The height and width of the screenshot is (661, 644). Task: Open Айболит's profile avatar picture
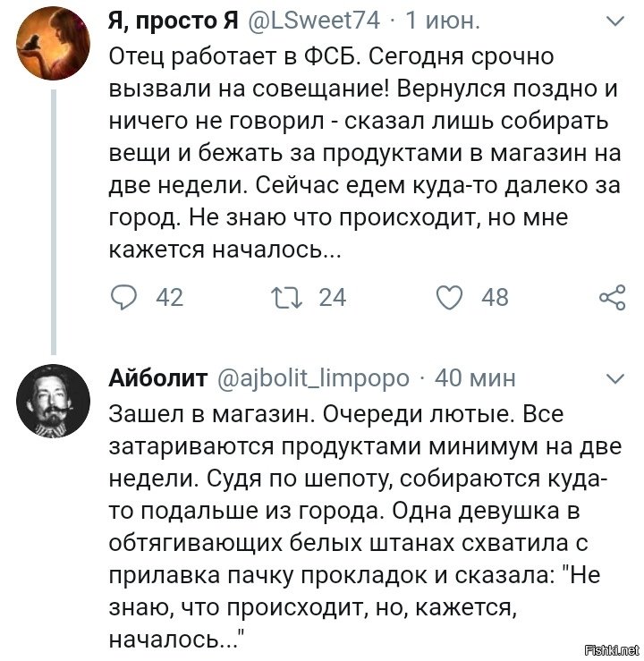[53, 402]
